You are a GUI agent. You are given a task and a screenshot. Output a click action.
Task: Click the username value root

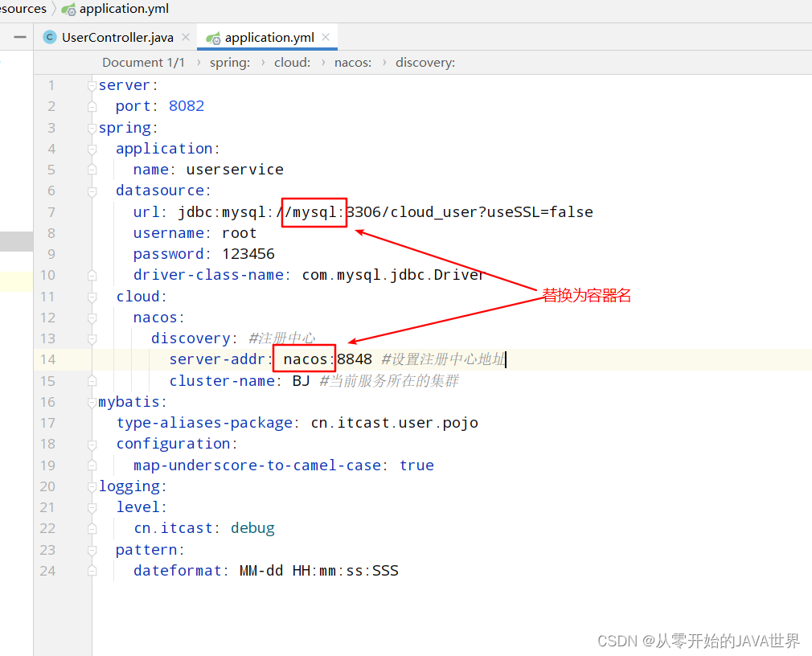pos(240,233)
